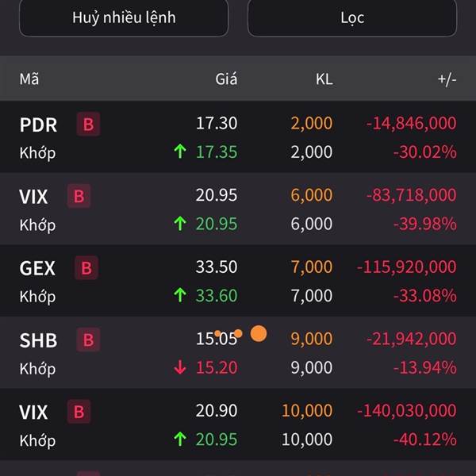Tap the -115,920,000 loss value for GEX

[406, 267]
